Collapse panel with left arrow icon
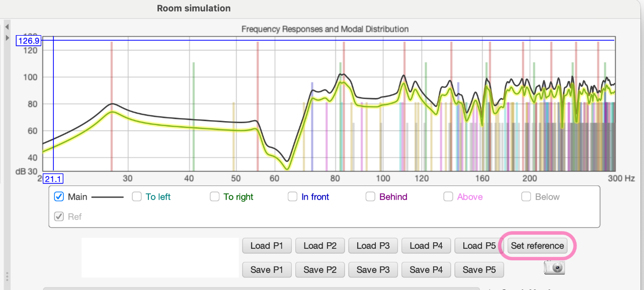Screen dimensions: 644x290 (7, 27)
